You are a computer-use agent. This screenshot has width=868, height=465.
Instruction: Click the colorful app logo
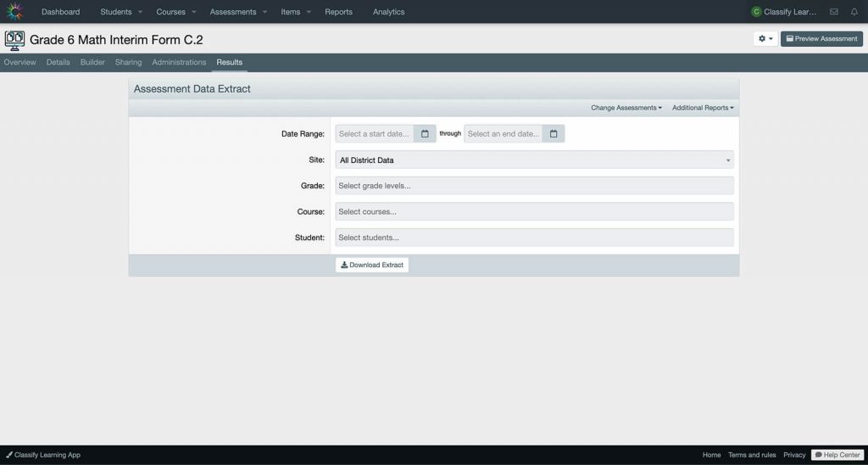[14, 11]
